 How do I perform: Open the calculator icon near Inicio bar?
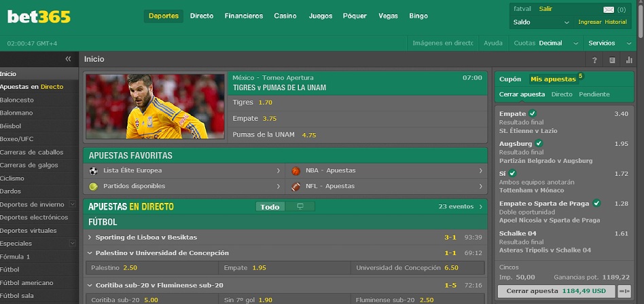click(612, 60)
